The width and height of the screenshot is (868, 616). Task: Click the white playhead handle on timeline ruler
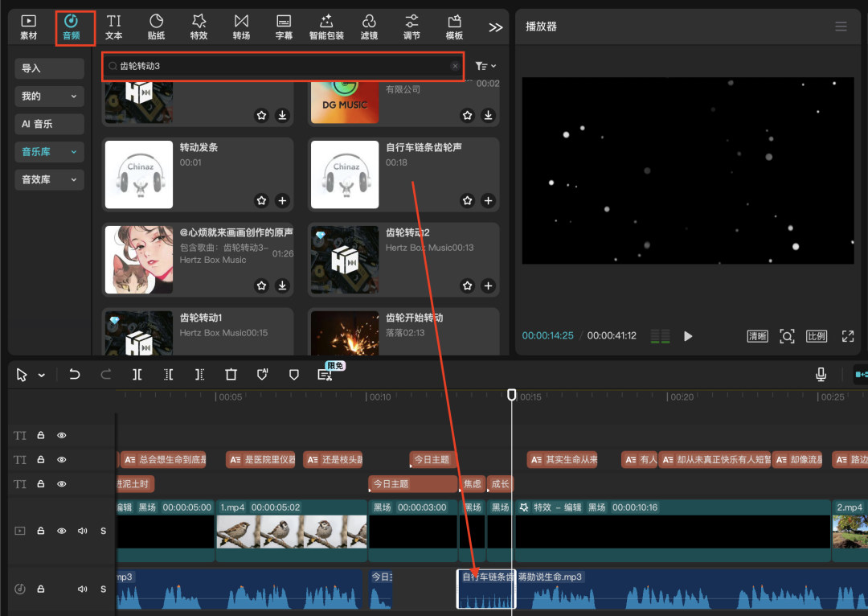click(512, 394)
